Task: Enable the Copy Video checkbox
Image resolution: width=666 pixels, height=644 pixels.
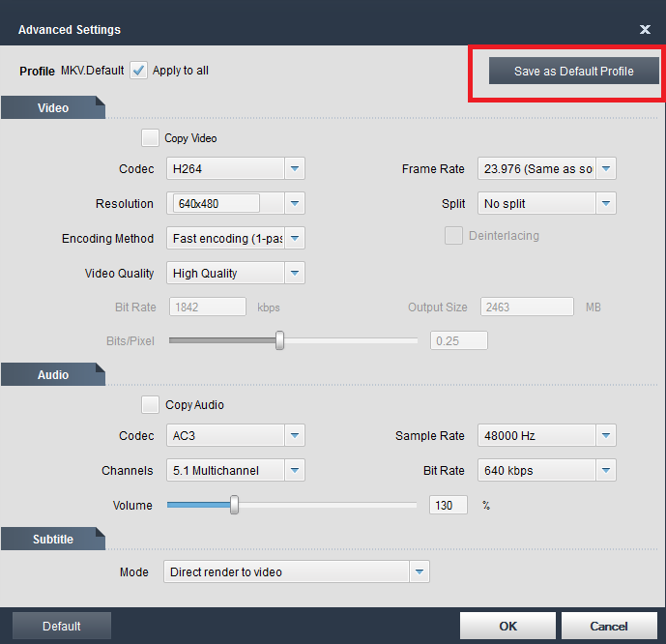Action: pos(151,138)
